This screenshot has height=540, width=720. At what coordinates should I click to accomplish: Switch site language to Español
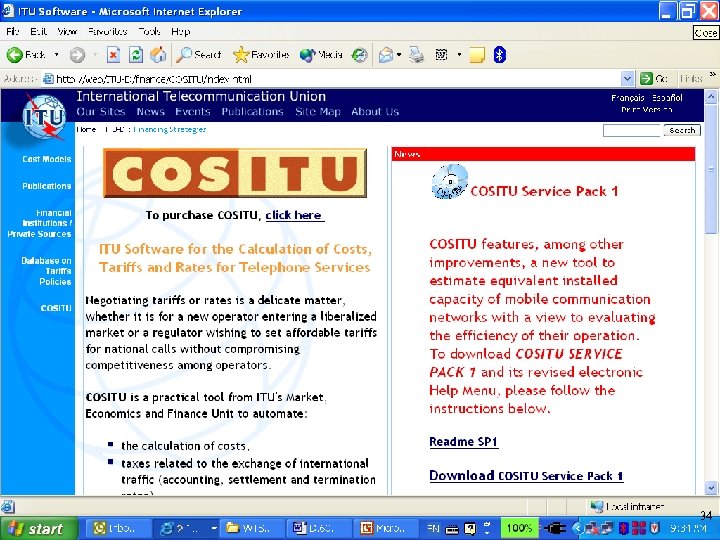click(667, 98)
